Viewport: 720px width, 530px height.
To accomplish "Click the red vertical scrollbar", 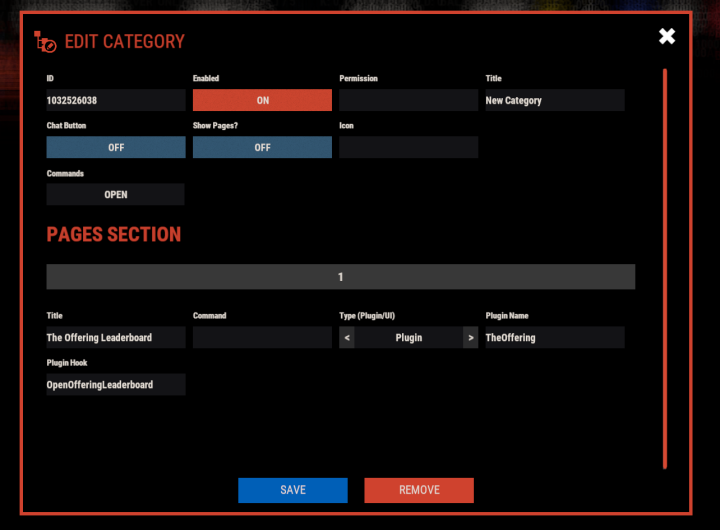I will pyautogui.click(x=665, y=268).
